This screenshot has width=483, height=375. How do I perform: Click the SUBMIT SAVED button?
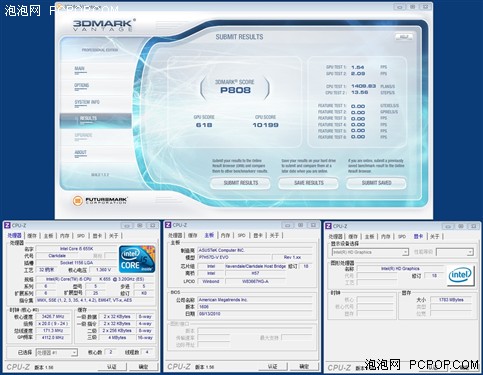click(x=376, y=183)
